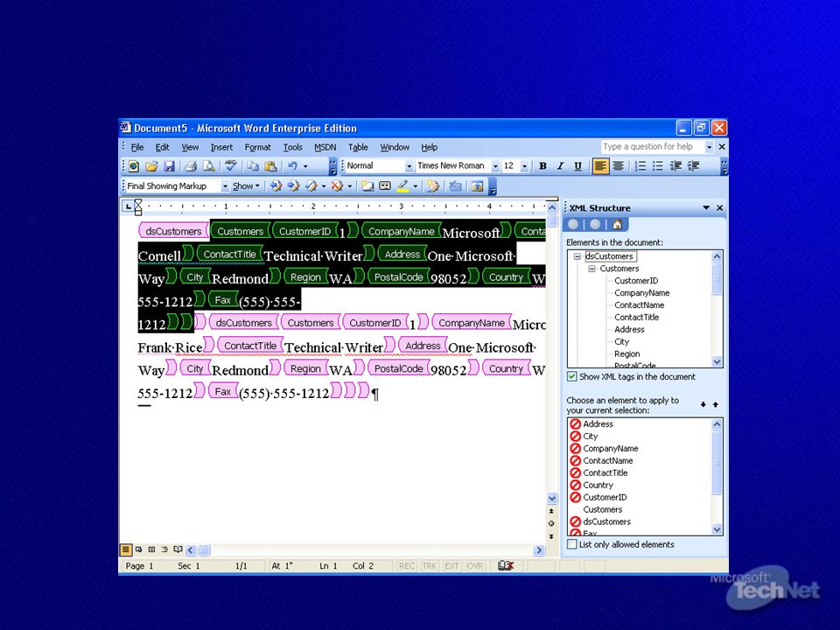Center the paragraph text

[618, 166]
